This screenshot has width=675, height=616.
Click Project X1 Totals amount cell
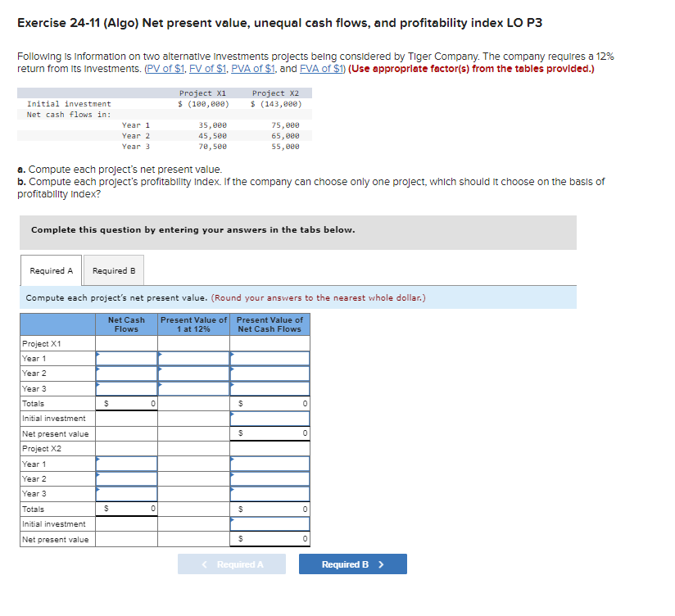tap(127, 403)
